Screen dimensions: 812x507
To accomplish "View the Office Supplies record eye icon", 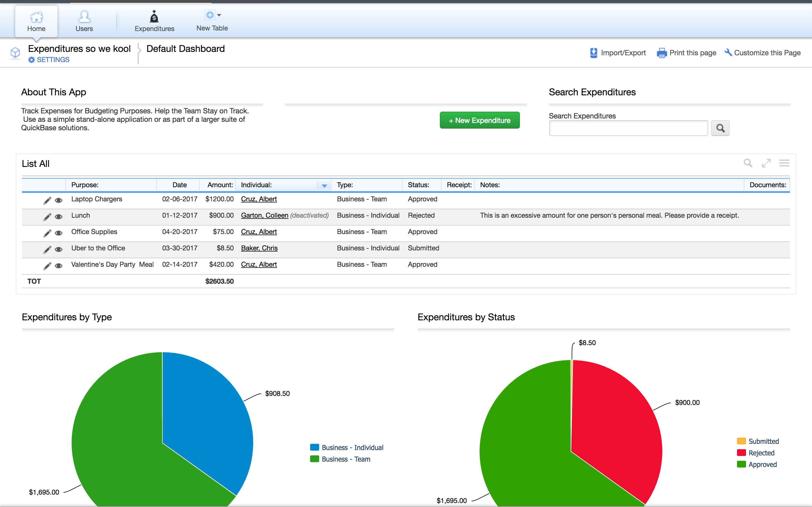I will 59,233.
